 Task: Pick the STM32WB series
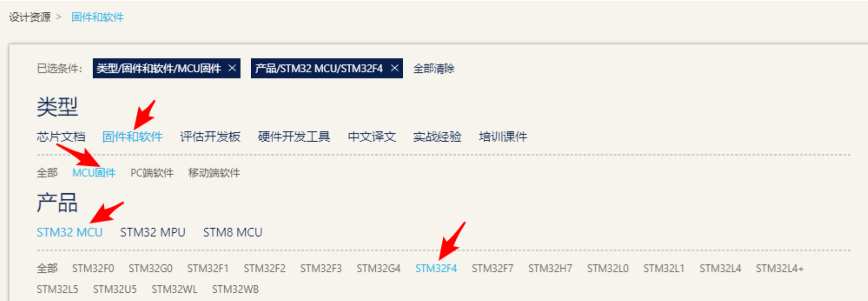point(235,289)
